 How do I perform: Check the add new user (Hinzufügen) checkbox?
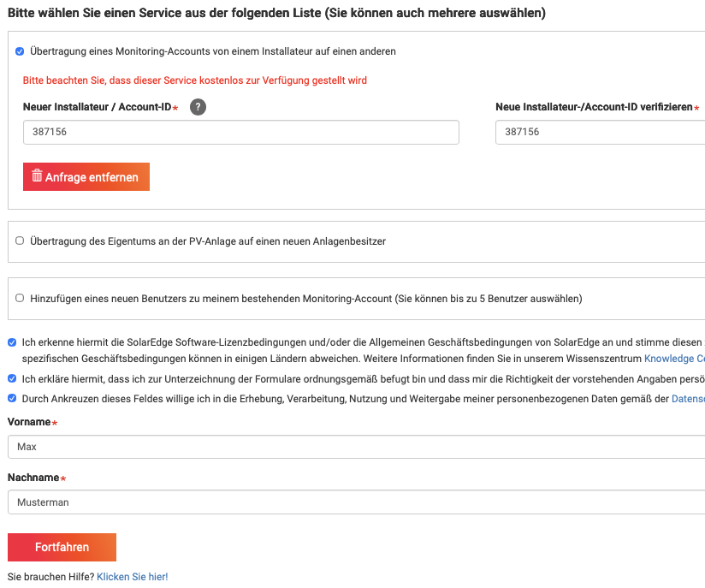coord(20,298)
